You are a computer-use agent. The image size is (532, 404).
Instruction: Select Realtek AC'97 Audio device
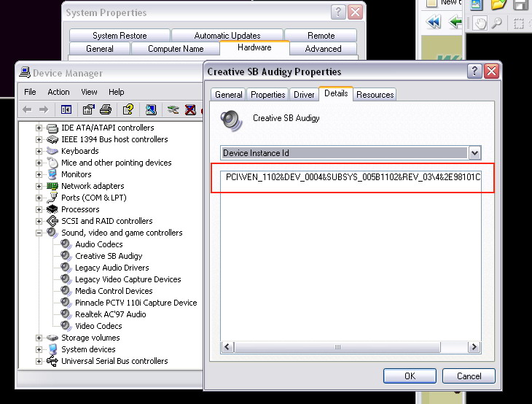(111, 314)
